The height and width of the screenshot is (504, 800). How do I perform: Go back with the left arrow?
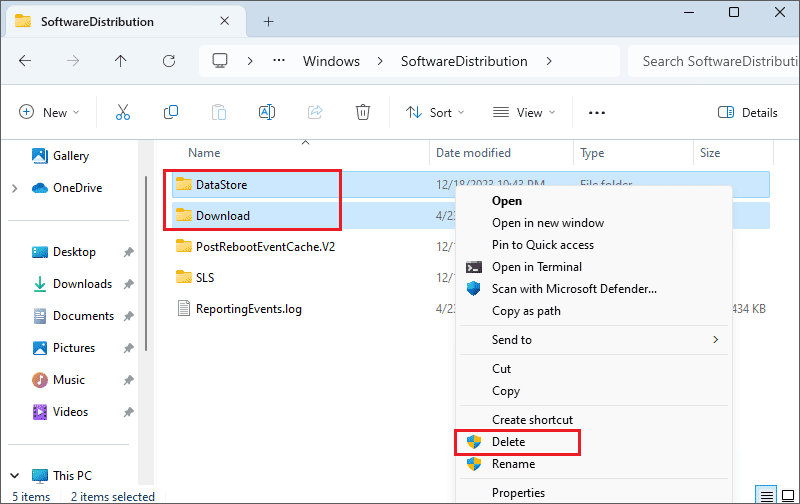(25, 61)
